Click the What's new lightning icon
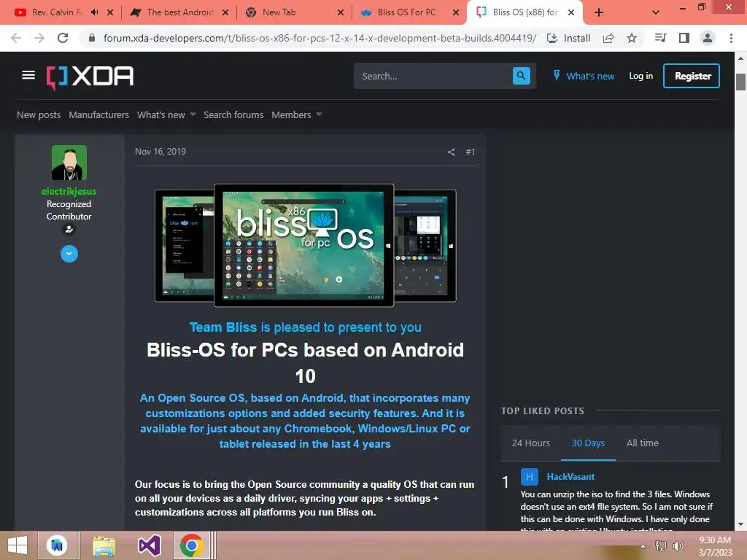Image resolution: width=747 pixels, height=560 pixels. coord(557,75)
